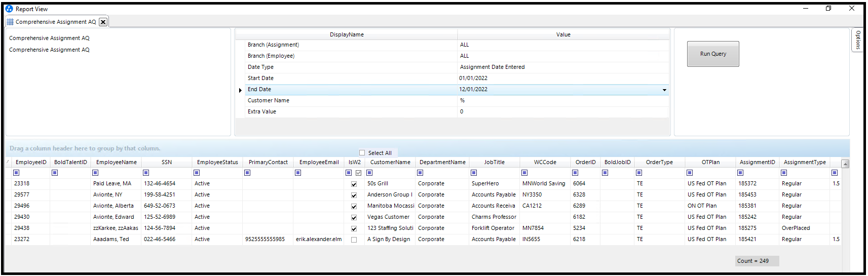Select the assignment type cell OverPlaced
The height and width of the screenshot is (276, 868).
point(804,228)
